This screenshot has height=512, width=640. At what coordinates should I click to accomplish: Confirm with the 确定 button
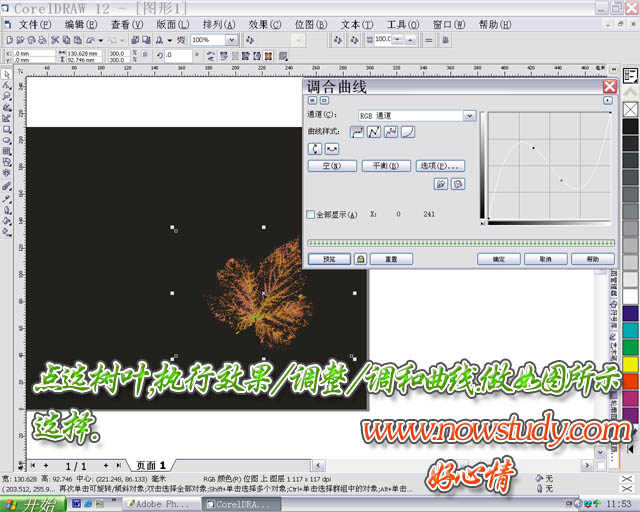coord(499,259)
